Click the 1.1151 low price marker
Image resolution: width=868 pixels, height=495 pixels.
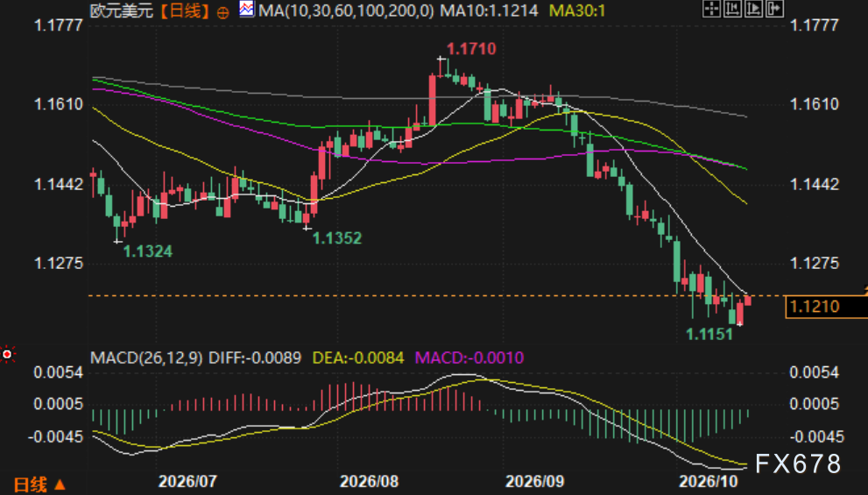pyautogui.click(x=709, y=334)
